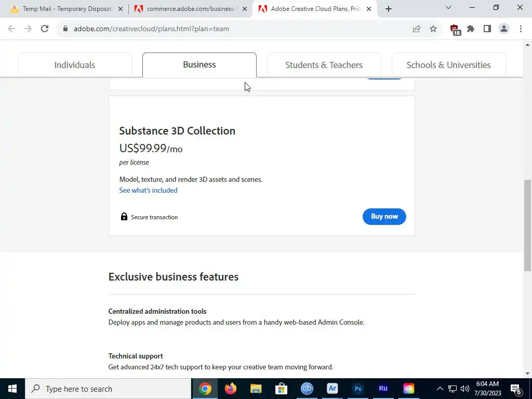
Task: Open Premiere Rush from the taskbar
Action: [x=383, y=389]
